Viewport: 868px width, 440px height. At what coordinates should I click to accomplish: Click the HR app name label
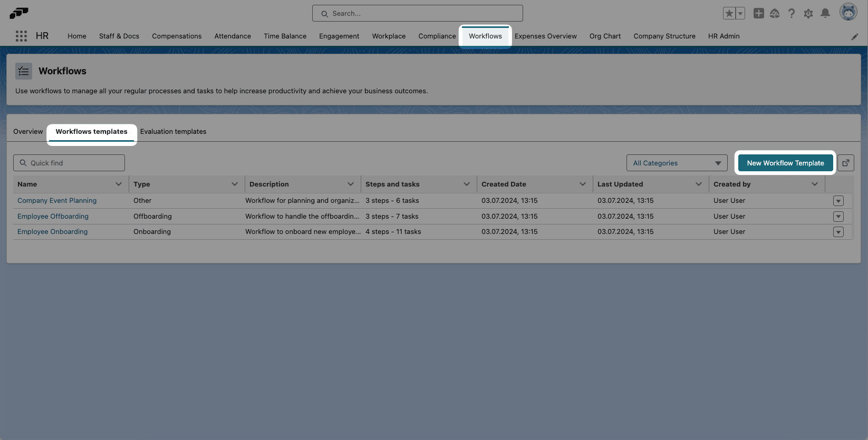(42, 36)
